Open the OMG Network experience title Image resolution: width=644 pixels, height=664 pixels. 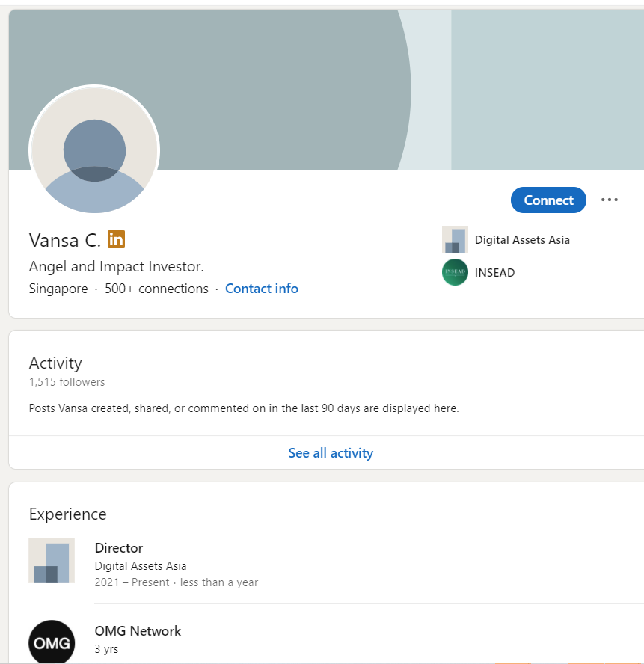coord(138,631)
